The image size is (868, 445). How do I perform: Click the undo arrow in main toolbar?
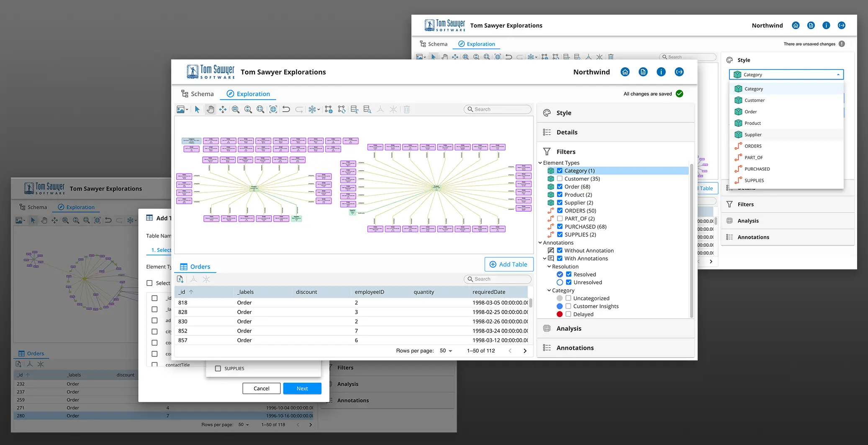click(286, 109)
